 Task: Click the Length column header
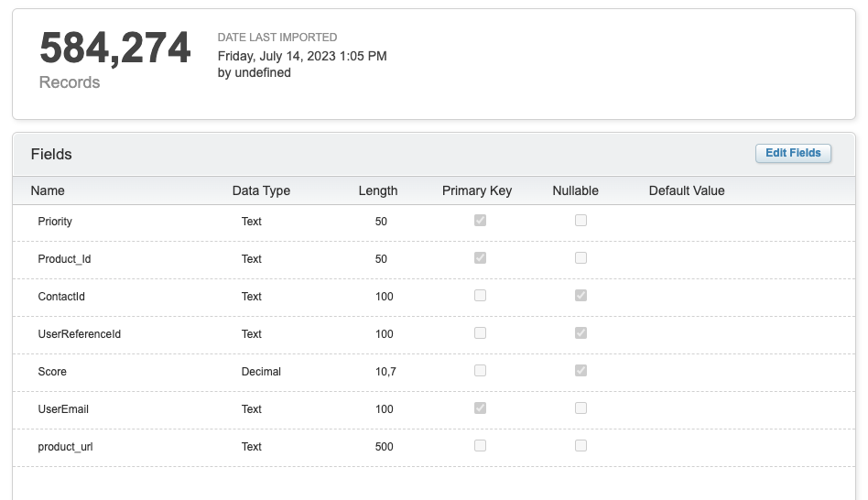click(x=377, y=190)
